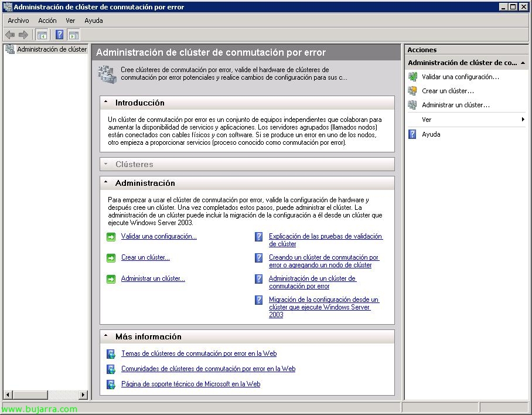The image size is (532, 415).
Task: Close the cluster administration window
Action: pyautogui.click(x=524, y=7)
